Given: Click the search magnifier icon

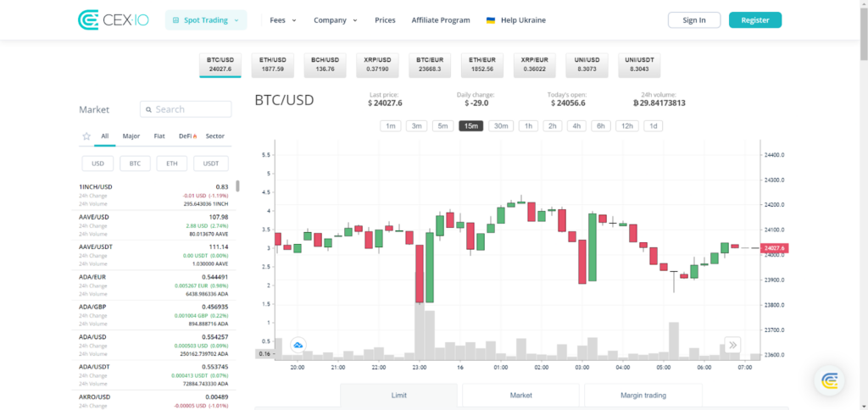Looking at the screenshot, I should click(148, 109).
